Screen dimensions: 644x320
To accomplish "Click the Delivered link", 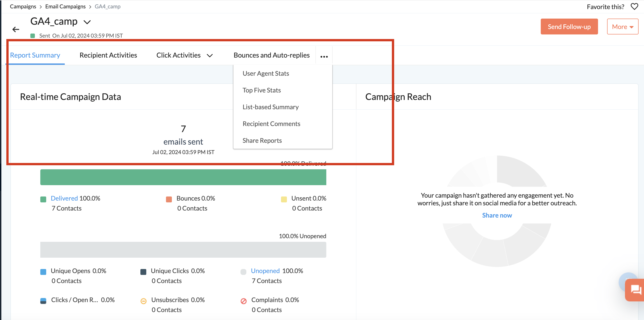I will click(x=64, y=198).
